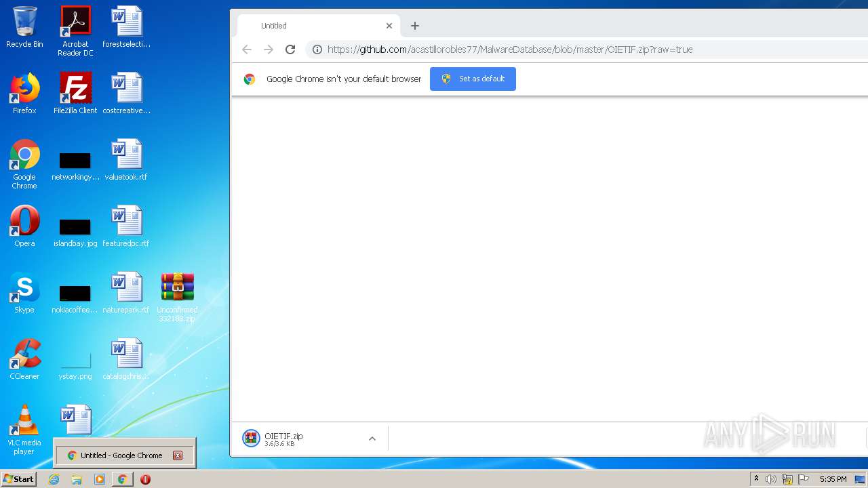Select the nokiacoffee file icon
This screenshot has height=488, width=868.
coord(75,299)
